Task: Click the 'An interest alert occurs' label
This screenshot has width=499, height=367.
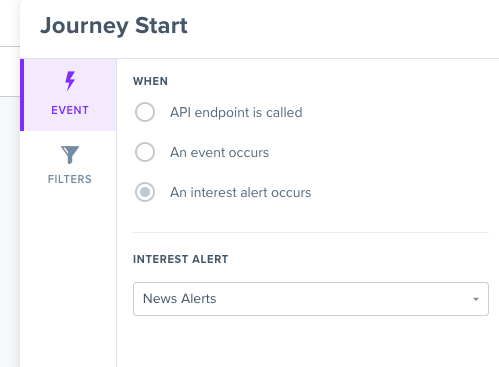Action: 240,193
